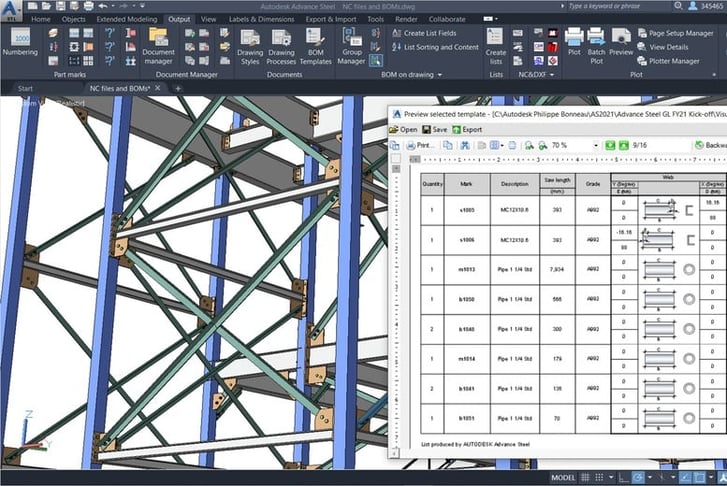This screenshot has width=727, height=486.
Task: Click the Numbering tool icon
Action: pos(20,37)
